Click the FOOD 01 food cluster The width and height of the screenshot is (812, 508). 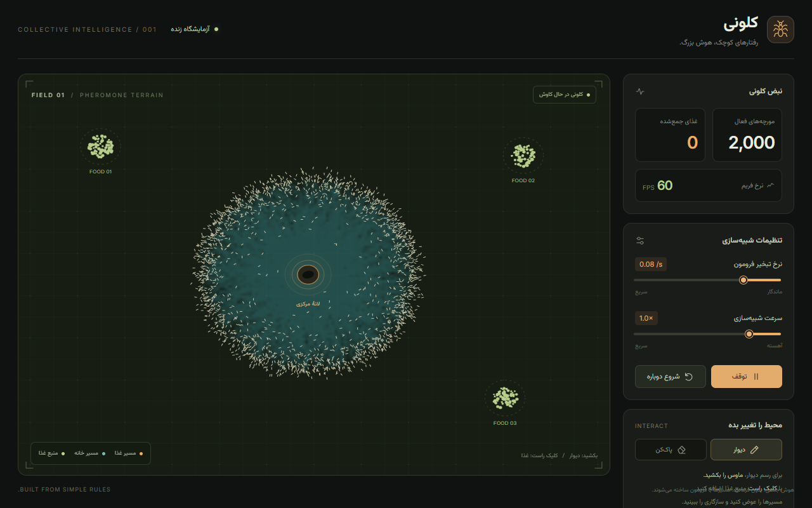tap(101, 147)
